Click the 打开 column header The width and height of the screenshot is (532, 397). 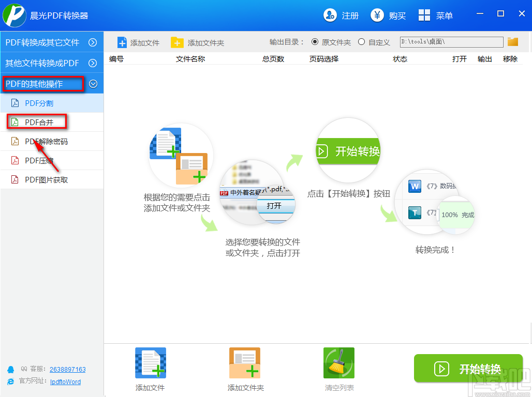(460, 59)
